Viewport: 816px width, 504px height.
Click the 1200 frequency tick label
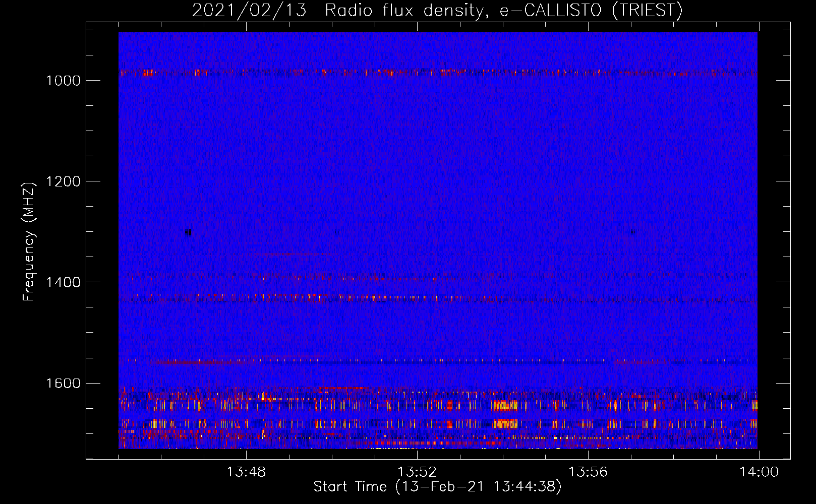(x=63, y=181)
